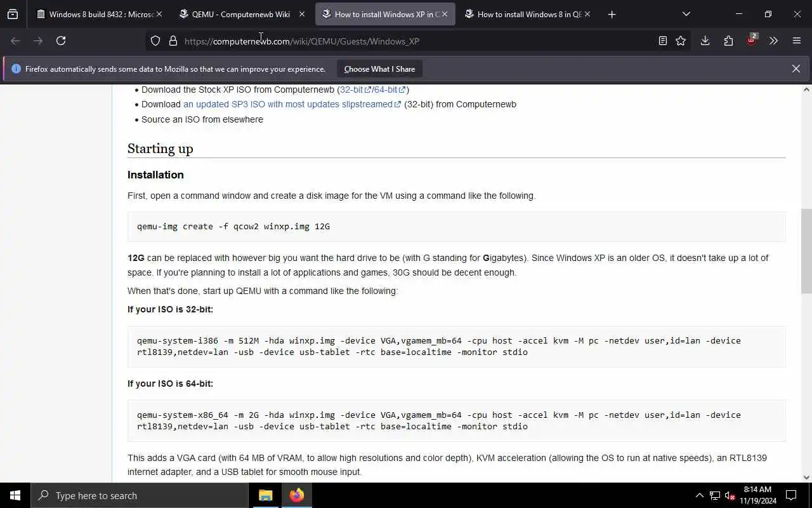Show more toolbar tools overflow
This screenshot has height=508, width=812.
(x=773, y=41)
